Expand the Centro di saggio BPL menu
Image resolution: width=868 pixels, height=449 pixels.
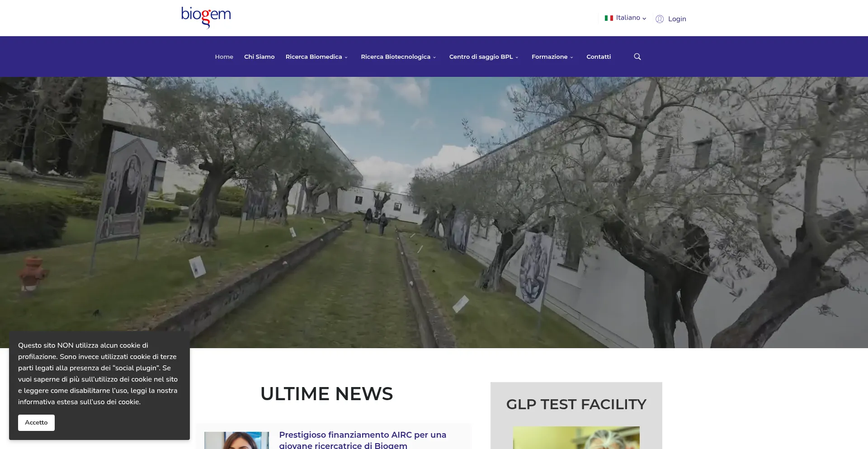(484, 57)
